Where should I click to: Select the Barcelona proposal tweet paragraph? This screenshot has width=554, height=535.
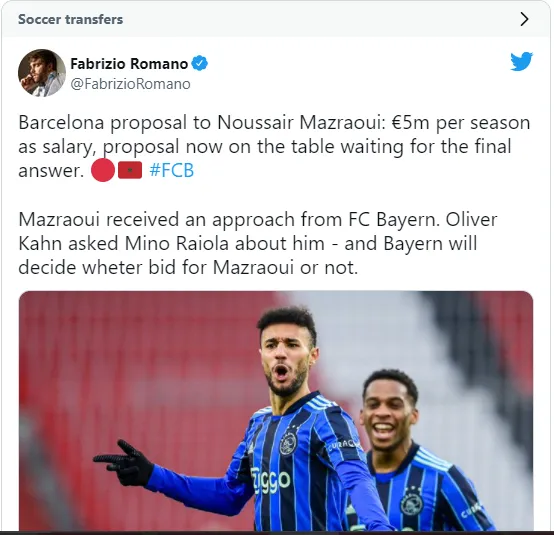click(x=274, y=146)
